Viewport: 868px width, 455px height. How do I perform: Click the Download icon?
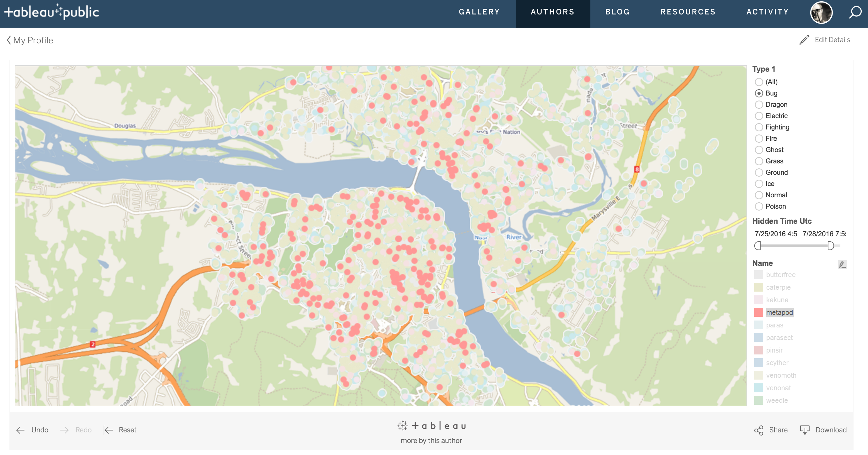[805, 430]
